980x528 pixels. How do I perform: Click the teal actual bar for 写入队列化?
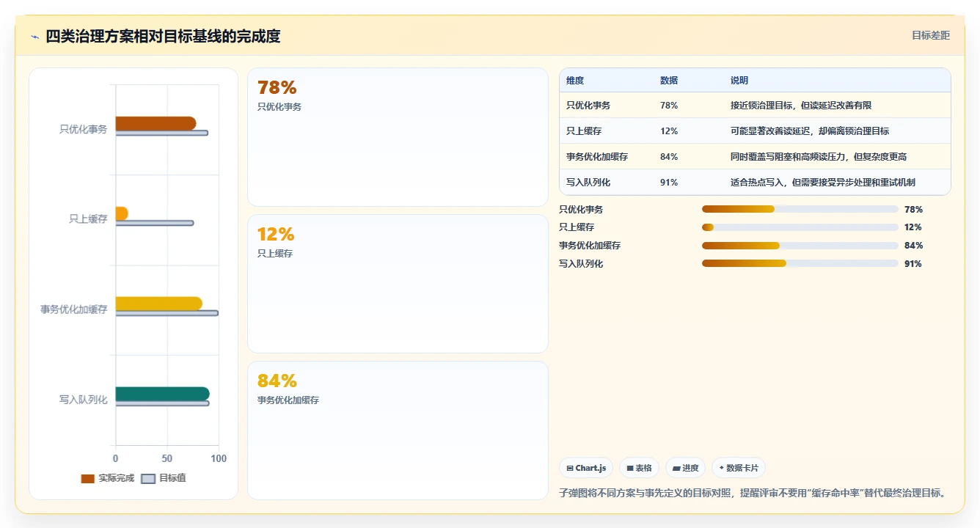coord(162,394)
